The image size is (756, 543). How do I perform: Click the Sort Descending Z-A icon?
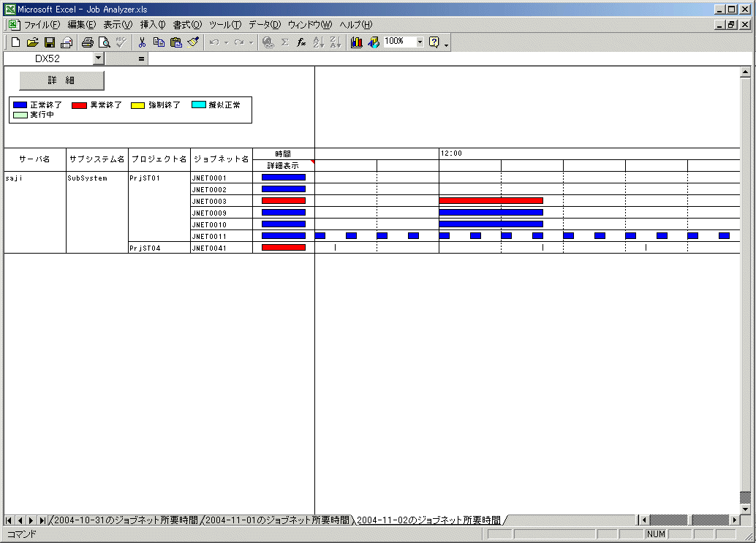point(336,42)
